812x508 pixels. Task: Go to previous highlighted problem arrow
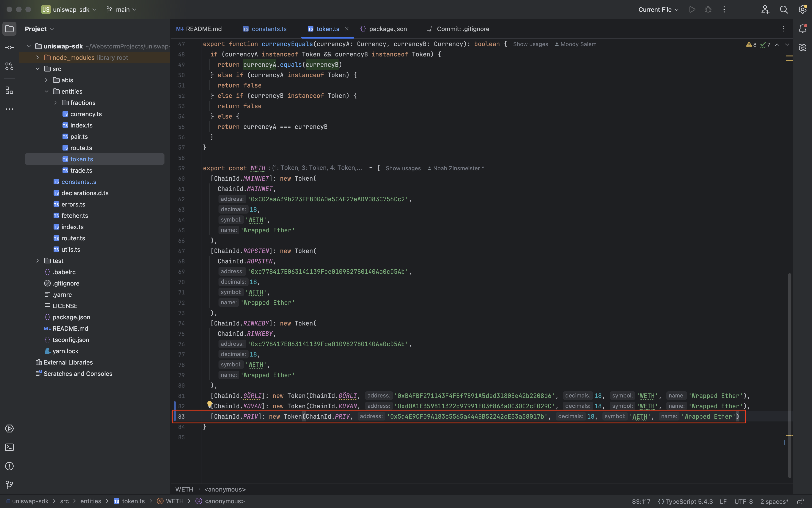coord(777,45)
